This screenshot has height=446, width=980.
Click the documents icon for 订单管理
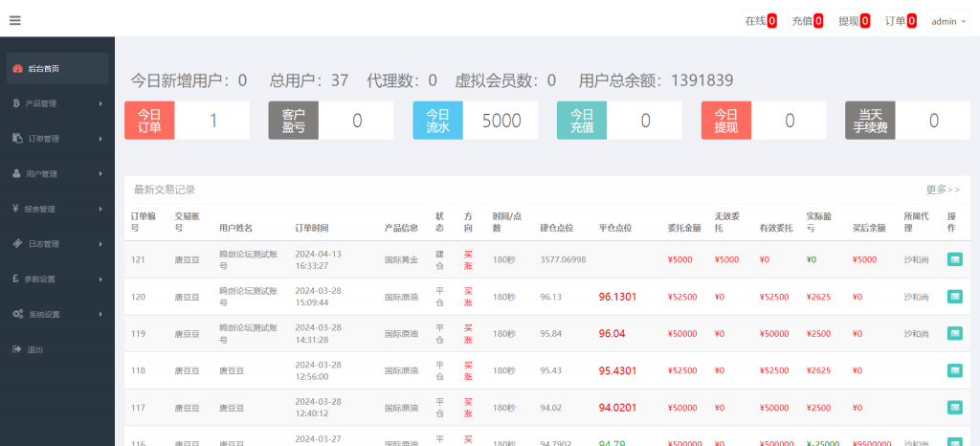tap(17, 138)
